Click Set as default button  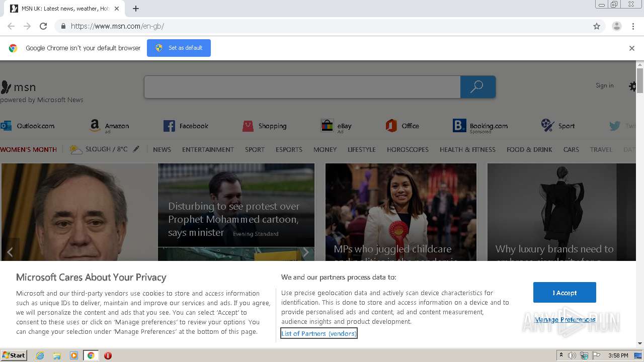point(179,48)
